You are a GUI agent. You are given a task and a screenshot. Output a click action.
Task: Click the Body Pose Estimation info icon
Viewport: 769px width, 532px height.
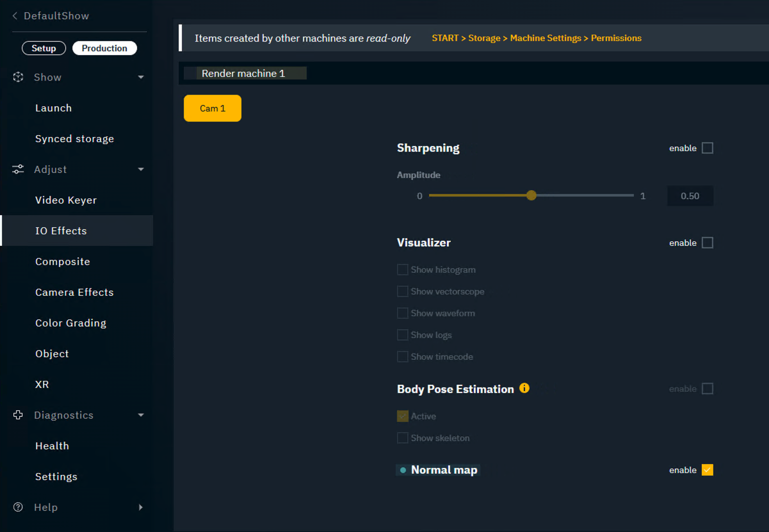pos(524,389)
